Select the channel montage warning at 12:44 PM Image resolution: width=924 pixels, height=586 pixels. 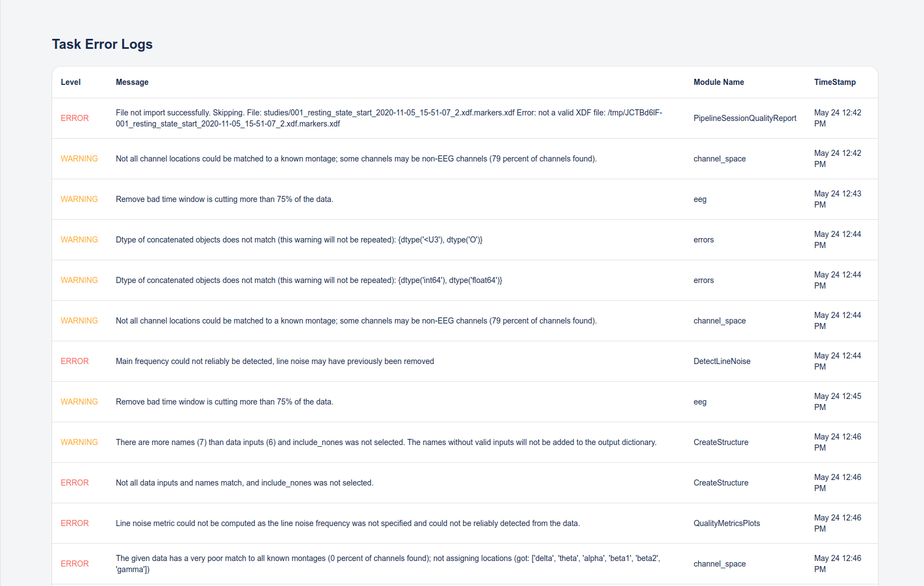tap(356, 321)
